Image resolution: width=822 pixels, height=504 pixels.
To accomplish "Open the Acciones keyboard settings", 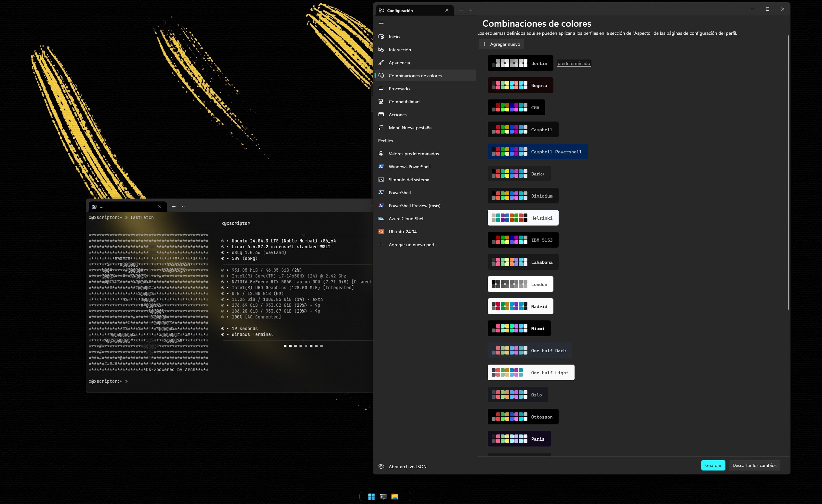I will 397,115.
